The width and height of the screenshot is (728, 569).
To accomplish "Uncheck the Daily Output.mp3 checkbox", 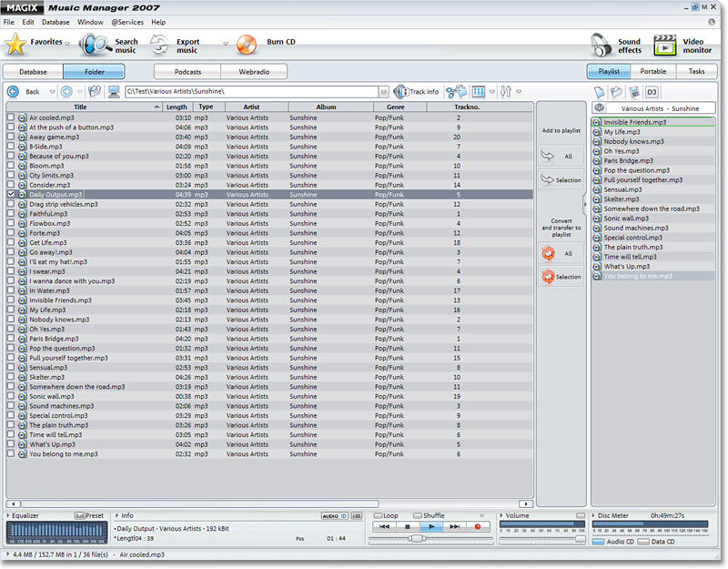I will pos(11,194).
